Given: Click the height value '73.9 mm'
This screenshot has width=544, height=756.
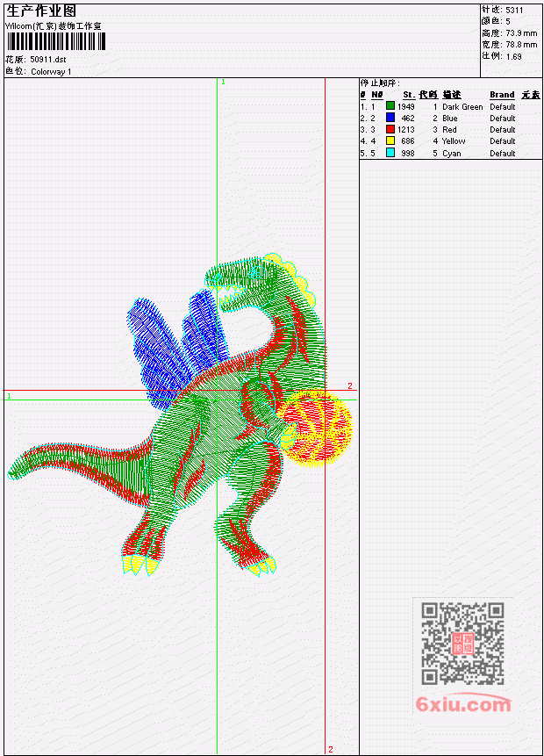Looking at the screenshot, I should [521, 33].
